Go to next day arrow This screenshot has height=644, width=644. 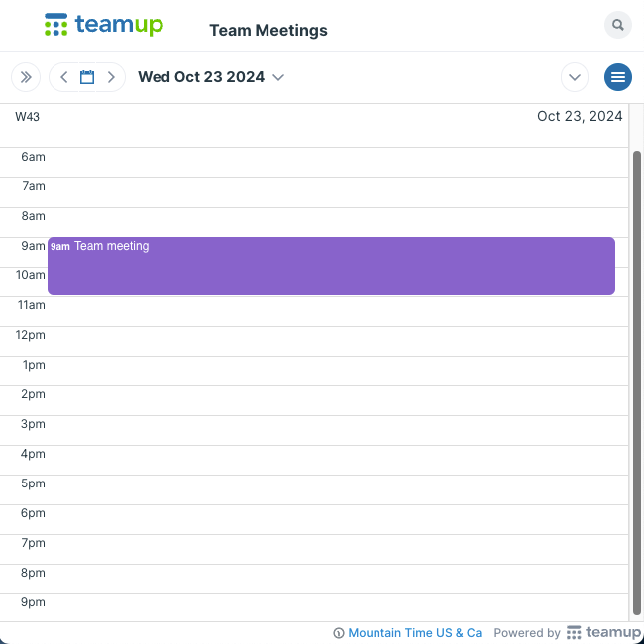point(111,77)
